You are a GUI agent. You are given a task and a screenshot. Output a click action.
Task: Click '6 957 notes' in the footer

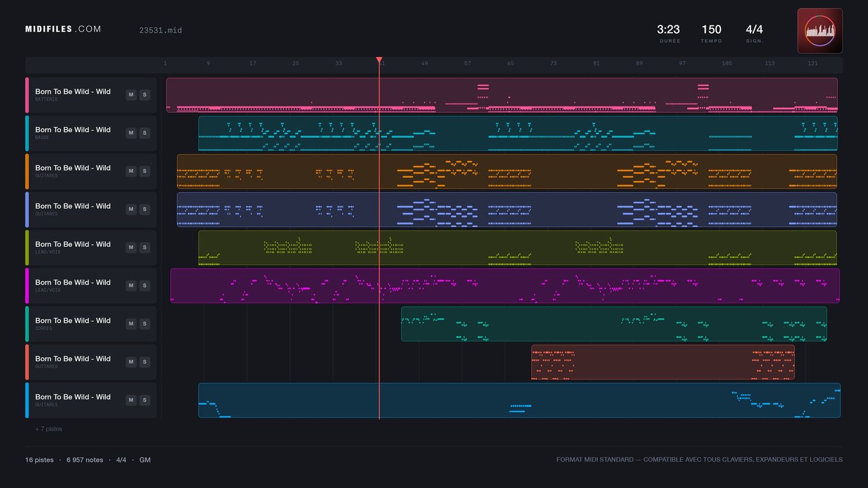click(x=84, y=460)
